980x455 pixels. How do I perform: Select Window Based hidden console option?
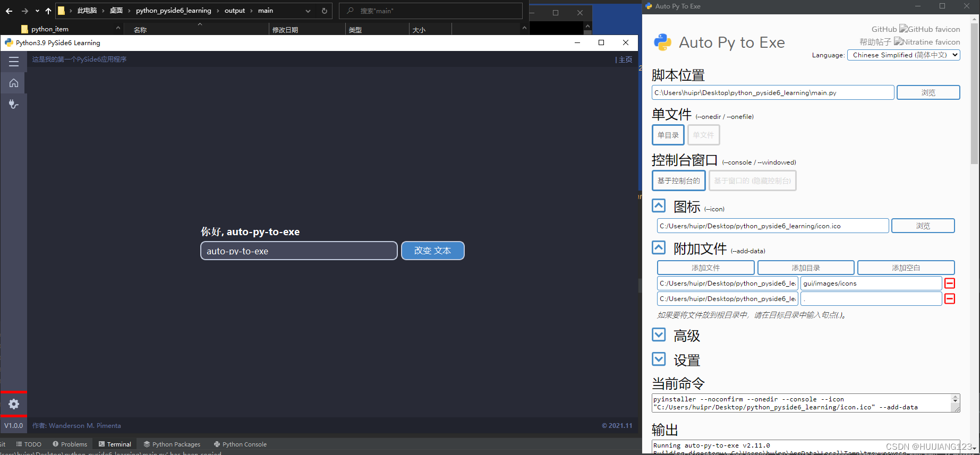click(x=752, y=181)
